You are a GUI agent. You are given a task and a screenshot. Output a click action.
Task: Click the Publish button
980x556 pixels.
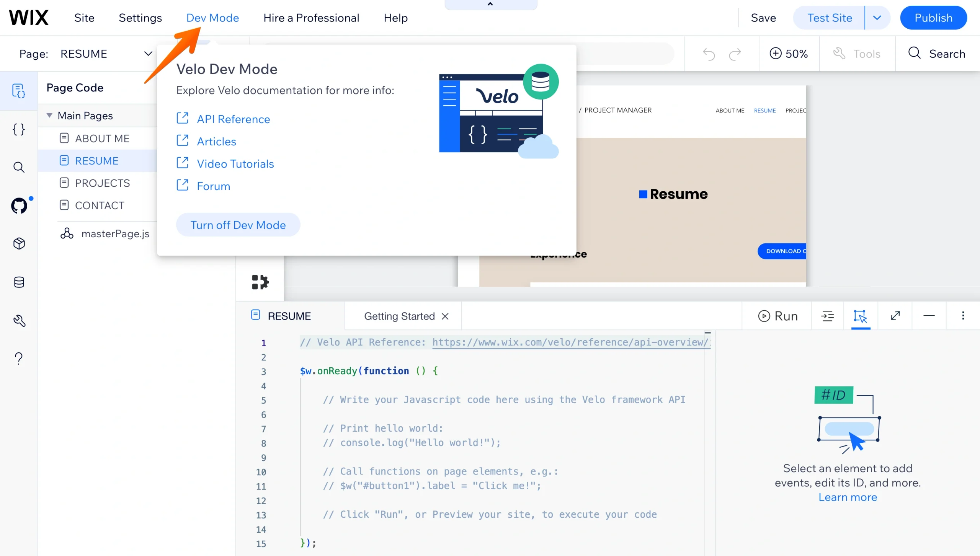933,18
